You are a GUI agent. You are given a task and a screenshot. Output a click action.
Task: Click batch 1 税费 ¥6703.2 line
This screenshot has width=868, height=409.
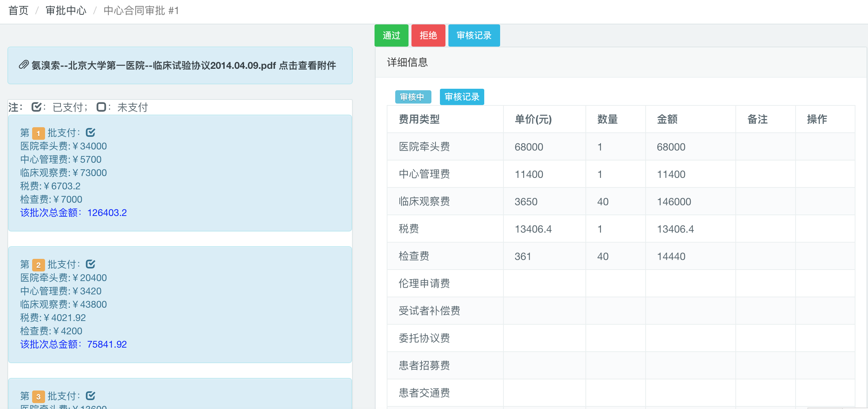coord(50,186)
